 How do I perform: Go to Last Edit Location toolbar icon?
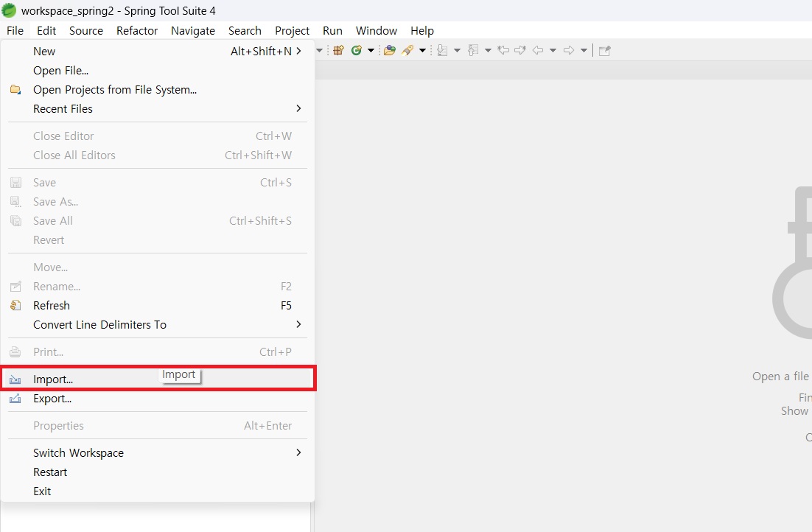[503, 50]
